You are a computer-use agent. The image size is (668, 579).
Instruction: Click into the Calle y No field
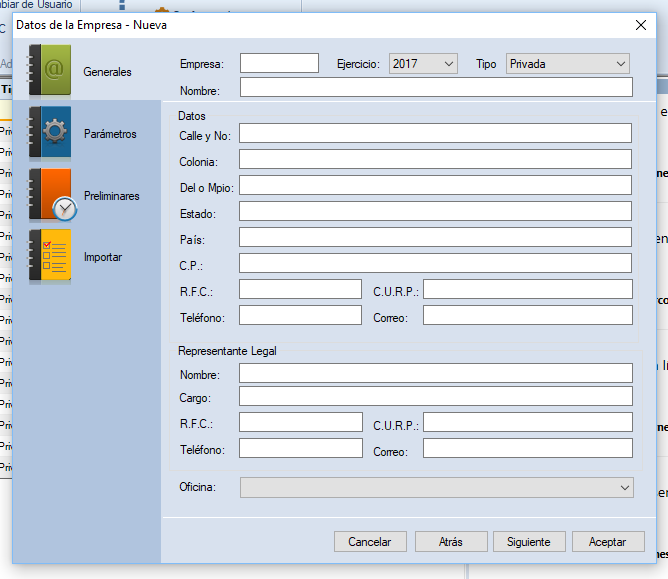[435, 134]
